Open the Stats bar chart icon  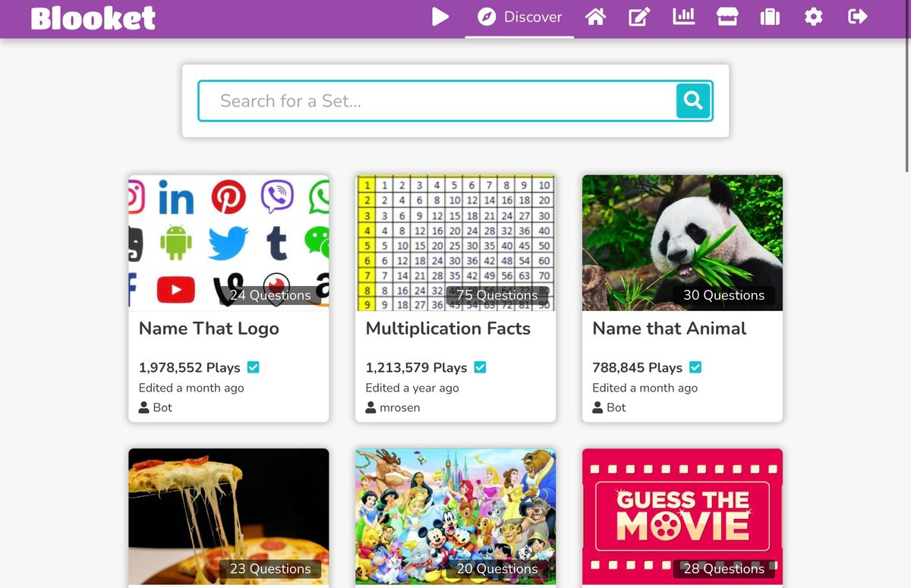[683, 17]
